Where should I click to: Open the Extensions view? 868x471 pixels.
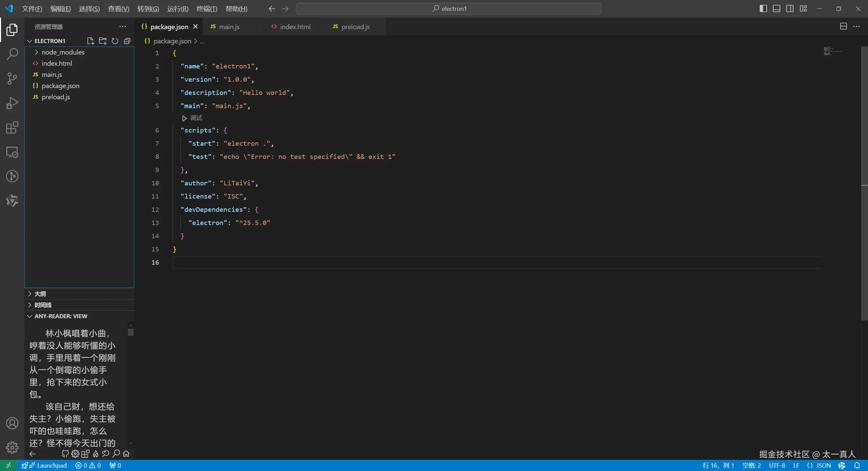[12, 128]
